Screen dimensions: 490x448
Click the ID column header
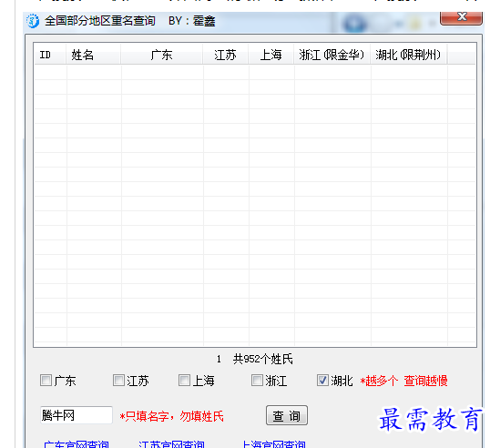pos(50,55)
